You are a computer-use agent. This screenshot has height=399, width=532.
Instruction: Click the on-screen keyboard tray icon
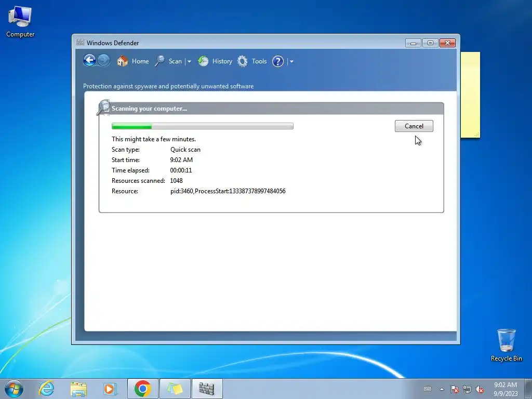(x=428, y=389)
